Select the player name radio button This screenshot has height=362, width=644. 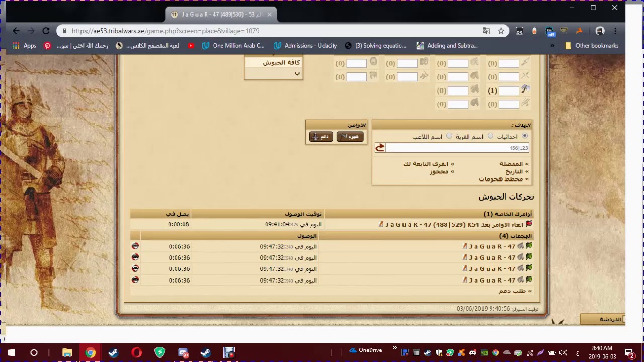tap(449, 136)
